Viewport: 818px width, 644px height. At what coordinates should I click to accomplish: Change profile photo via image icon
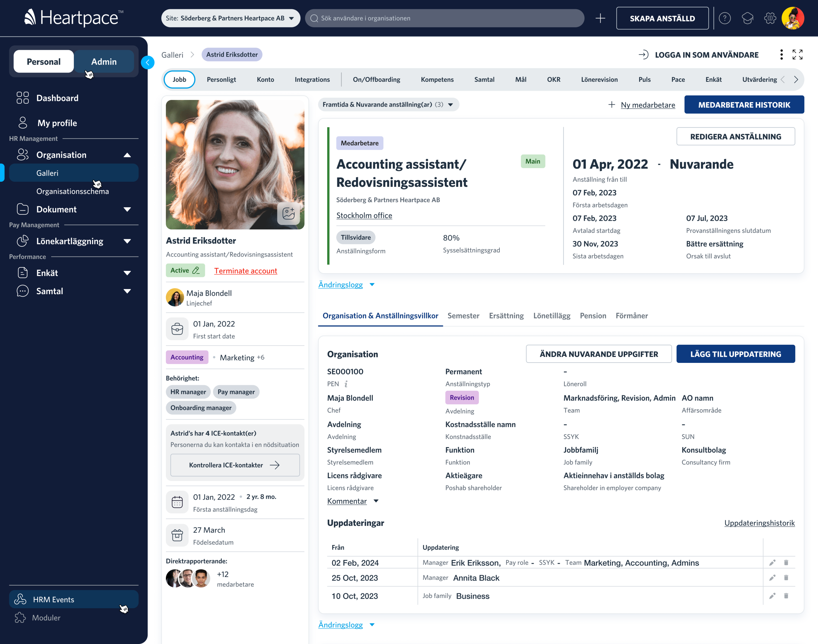point(289,213)
